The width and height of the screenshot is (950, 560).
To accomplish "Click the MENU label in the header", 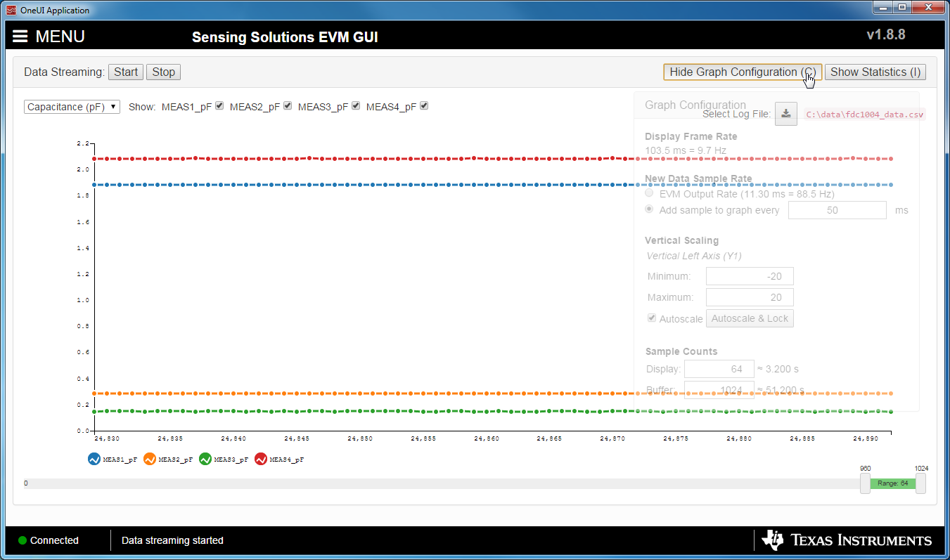I will (x=60, y=36).
